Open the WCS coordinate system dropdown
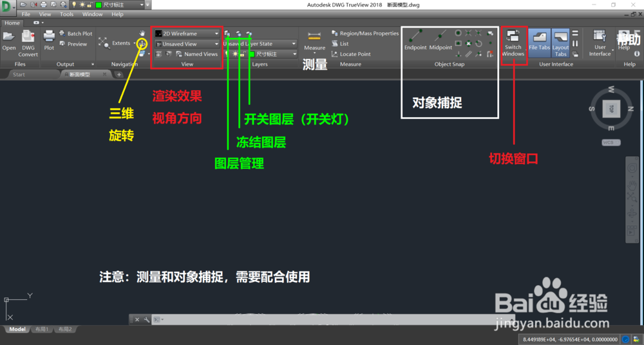The width and height of the screenshot is (644, 345). [x=611, y=142]
